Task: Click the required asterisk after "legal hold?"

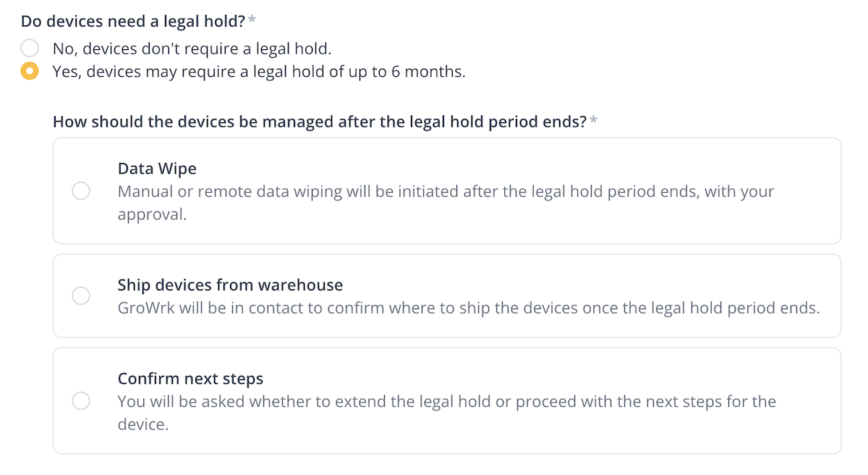Action: (x=252, y=21)
